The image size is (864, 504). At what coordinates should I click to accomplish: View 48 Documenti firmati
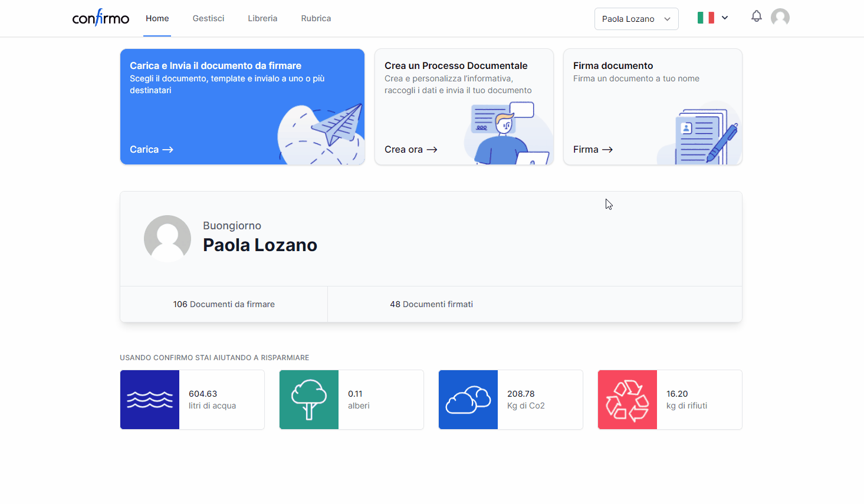[x=431, y=304]
